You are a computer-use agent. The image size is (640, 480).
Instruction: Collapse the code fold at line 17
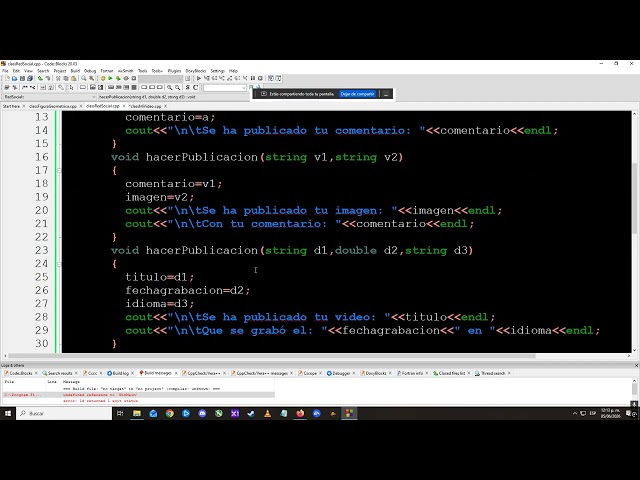point(60,170)
